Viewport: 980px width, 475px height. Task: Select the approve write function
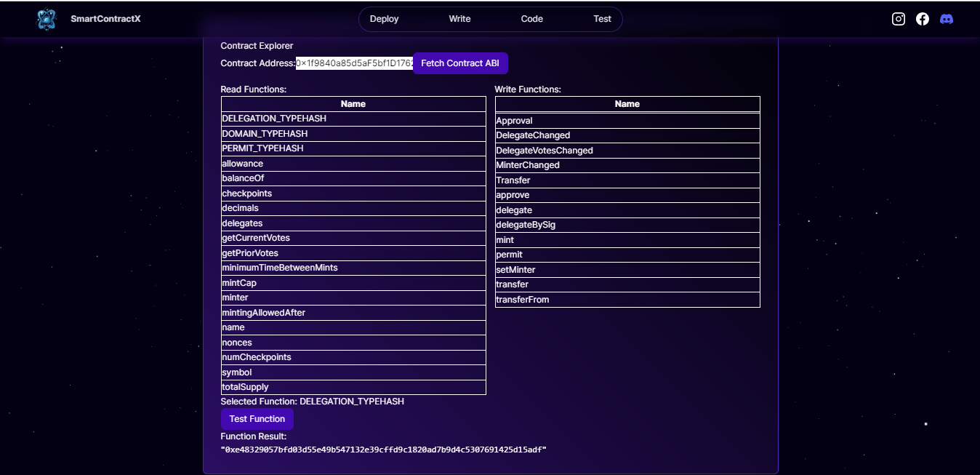[x=627, y=195]
